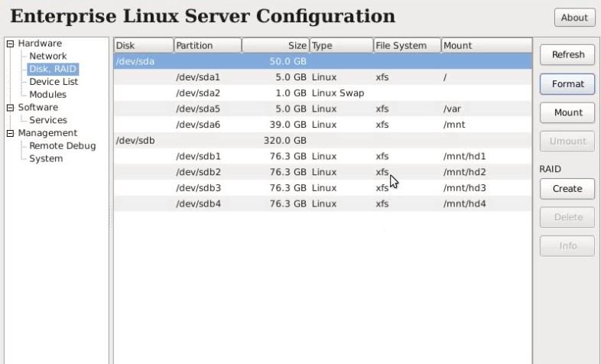Click the RAID Create button
The height and width of the screenshot is (364, 601).
567,189
